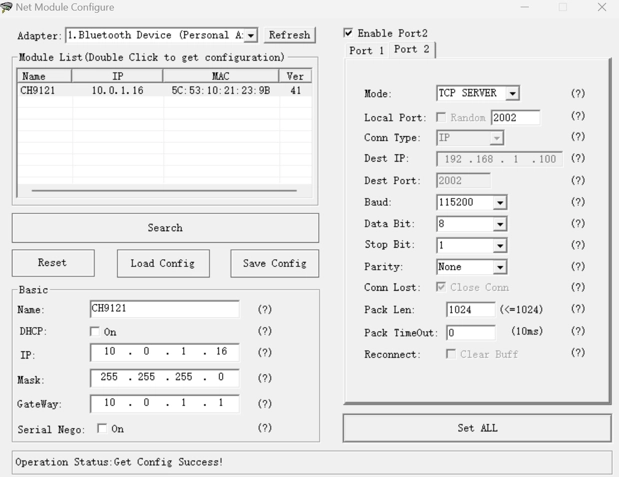Screen dimensions: 619x477
Task: Enable the DHCP On checkbox
Action: pyautogui.click(x=95, y=331)
